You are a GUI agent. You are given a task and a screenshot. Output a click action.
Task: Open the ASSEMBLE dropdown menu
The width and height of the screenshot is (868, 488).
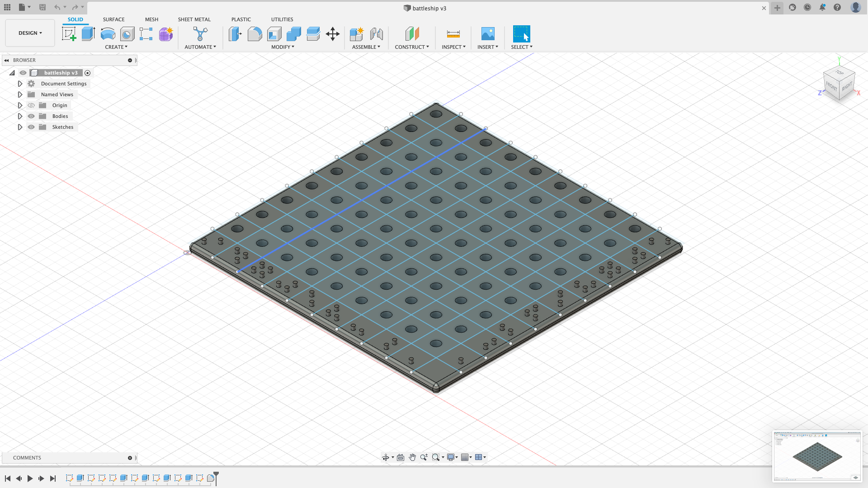click(x=366, y=47)
